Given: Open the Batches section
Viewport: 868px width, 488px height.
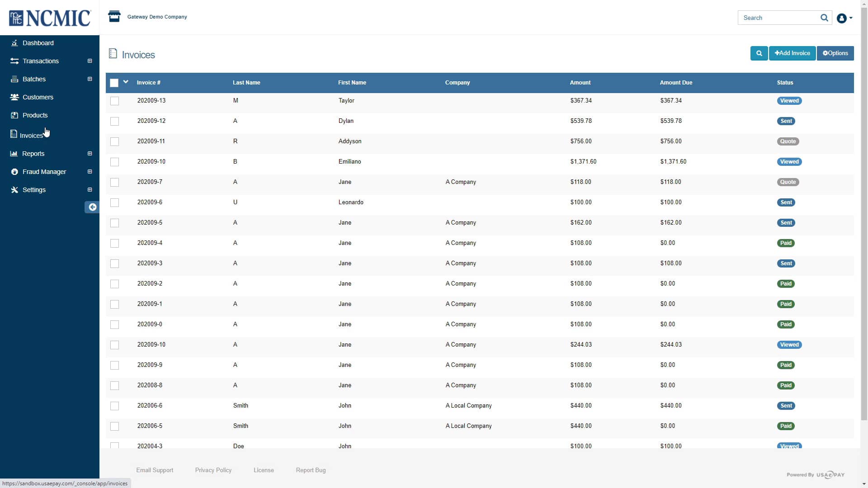Looking at the screenshot, I should pyautogui.click(x=34, y=79).
